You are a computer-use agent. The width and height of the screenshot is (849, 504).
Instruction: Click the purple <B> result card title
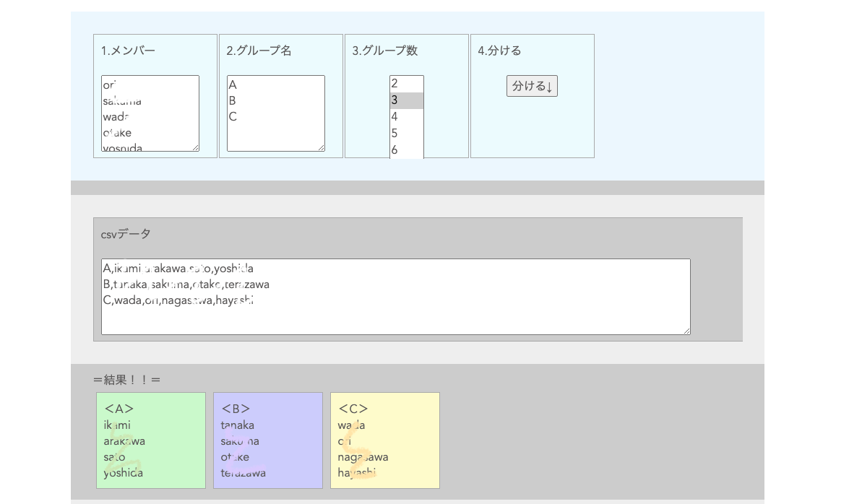tap(236, 409)
